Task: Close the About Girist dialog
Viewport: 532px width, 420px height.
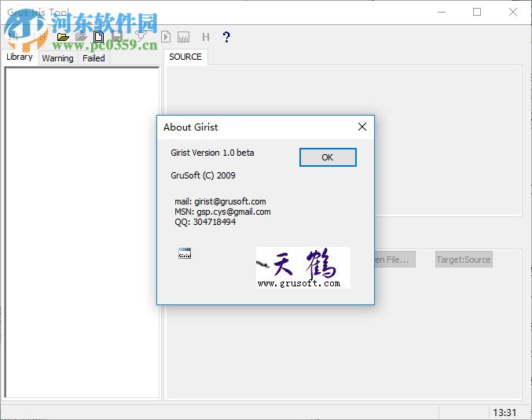Action: 362,127
